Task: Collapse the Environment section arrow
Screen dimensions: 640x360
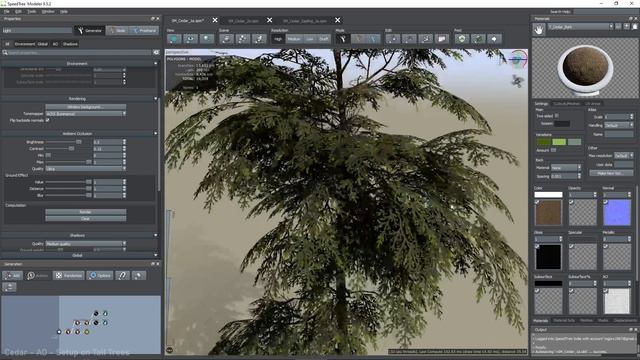Action: tap(156, 64)
